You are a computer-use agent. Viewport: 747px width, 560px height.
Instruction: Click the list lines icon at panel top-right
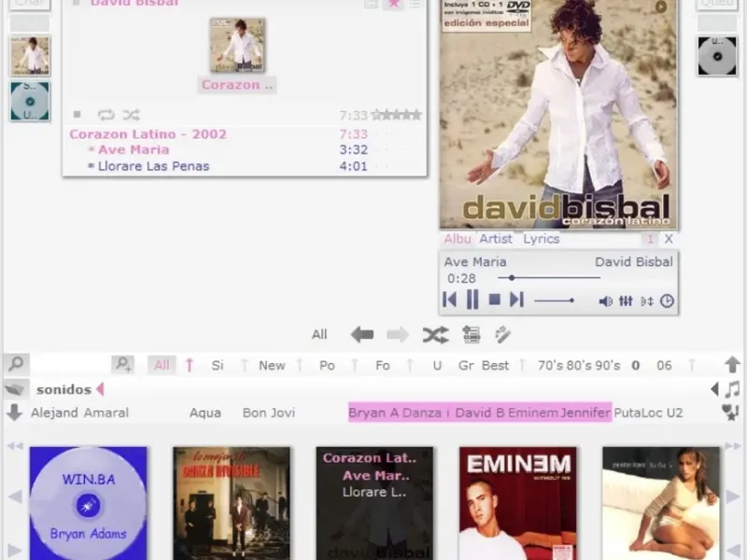(x=415, y=4)
